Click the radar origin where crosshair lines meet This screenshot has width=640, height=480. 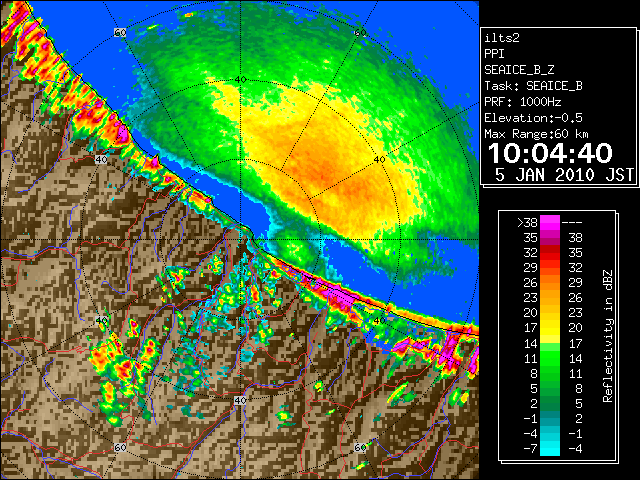241,240
